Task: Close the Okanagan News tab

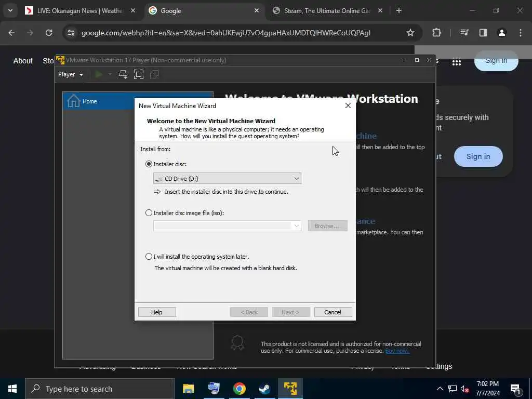Action: point(133,10)
